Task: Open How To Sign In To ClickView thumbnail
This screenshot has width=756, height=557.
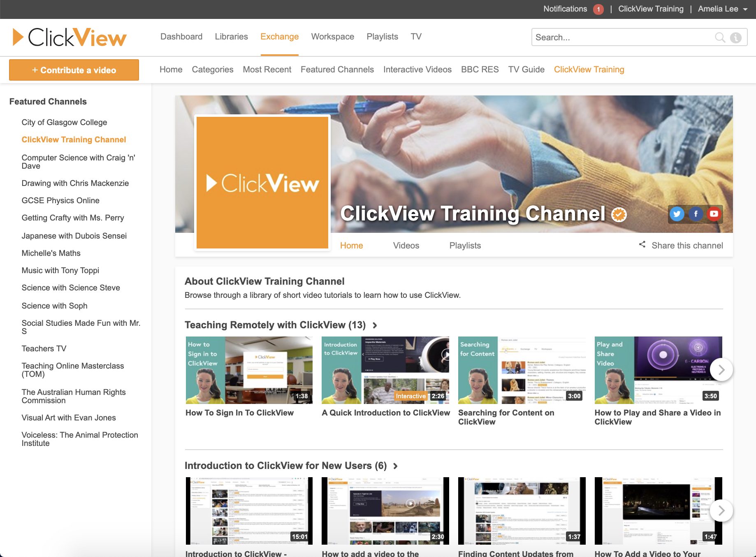Action: click(249, 370)
